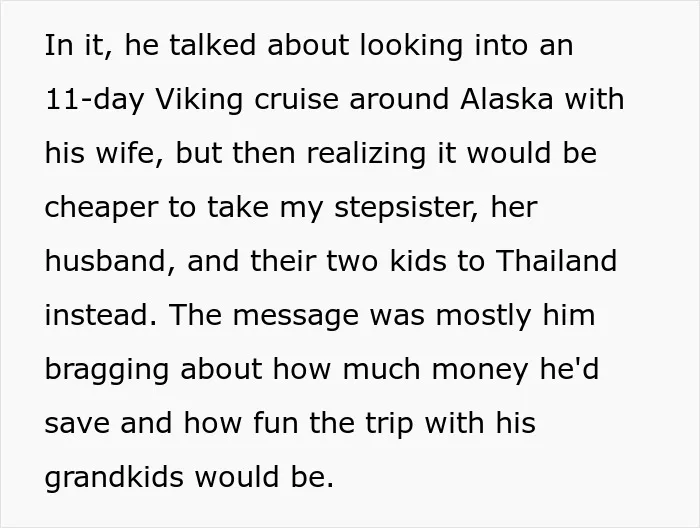Click the word "bragging" in the text

click(107, 370)
